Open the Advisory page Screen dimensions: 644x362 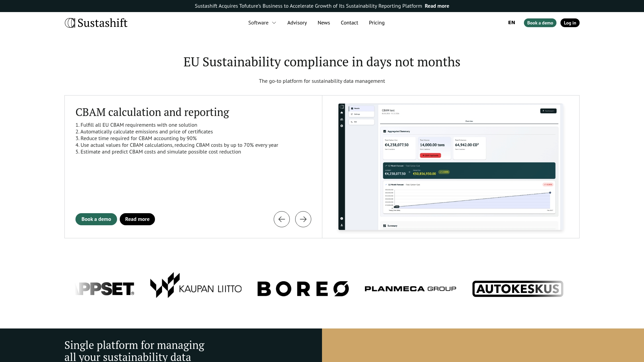tap(297, 22)
